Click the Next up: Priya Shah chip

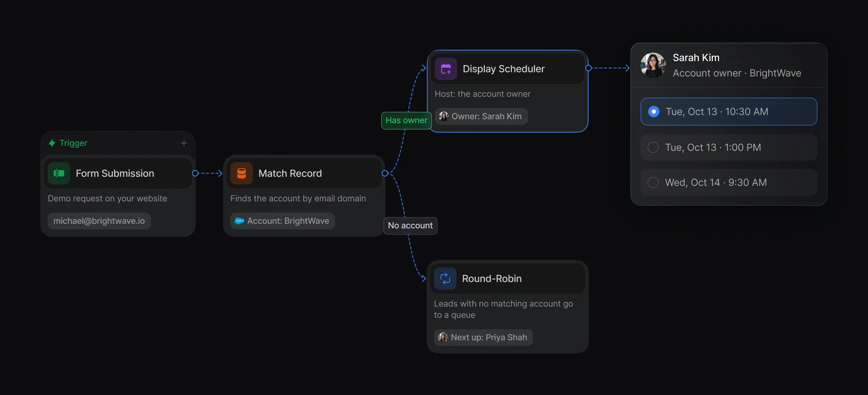[x=484, y=337]
